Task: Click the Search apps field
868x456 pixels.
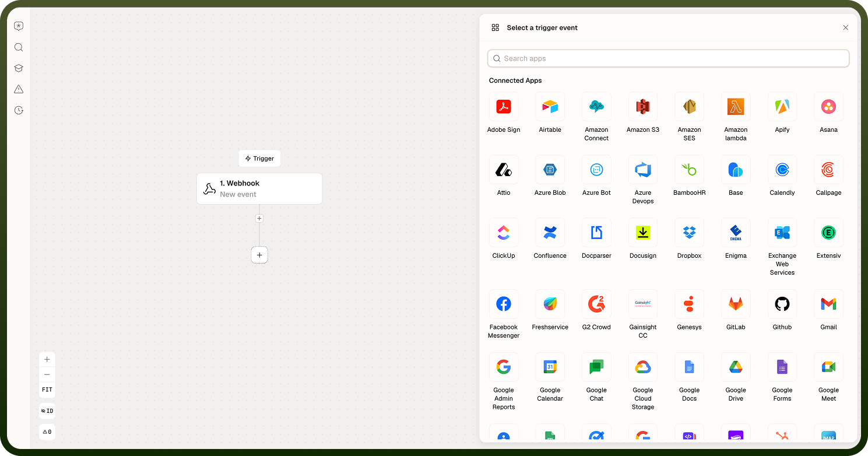Action: (x=668, y=58)
